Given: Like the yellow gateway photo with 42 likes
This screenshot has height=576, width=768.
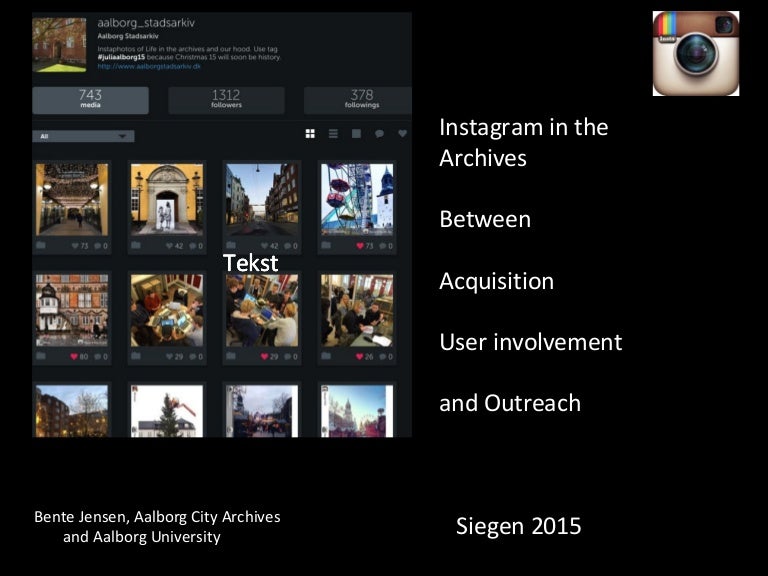Looking at the screenshot, I should click(167, 246).
